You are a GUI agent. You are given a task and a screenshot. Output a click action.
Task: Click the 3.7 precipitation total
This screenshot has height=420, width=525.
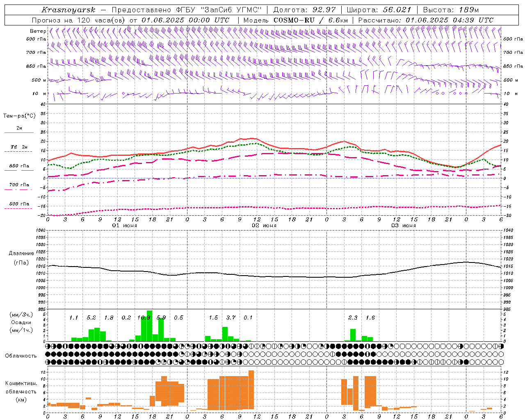point(231,318)
